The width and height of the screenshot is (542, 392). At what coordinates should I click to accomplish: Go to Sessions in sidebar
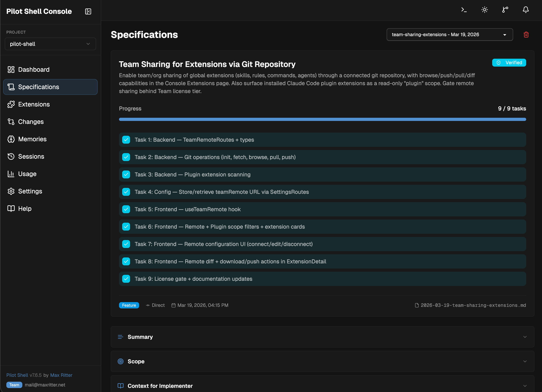[x=31, y=156]
